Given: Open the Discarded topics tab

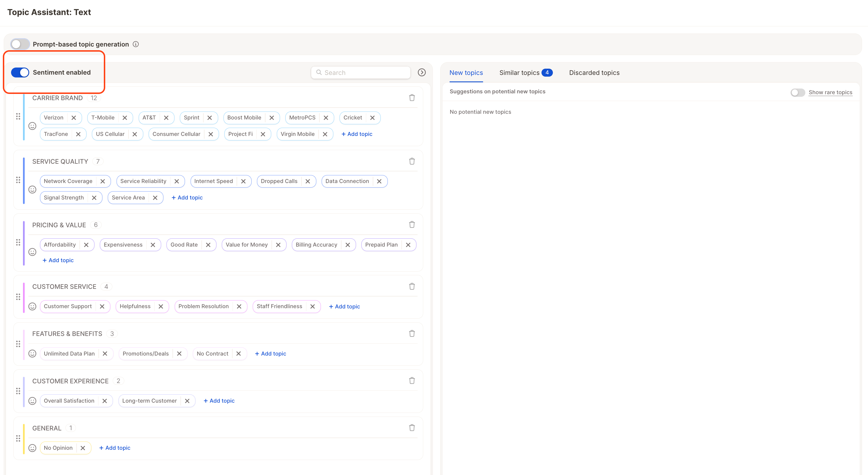Looking at the screenshot, I should [594, 72].
